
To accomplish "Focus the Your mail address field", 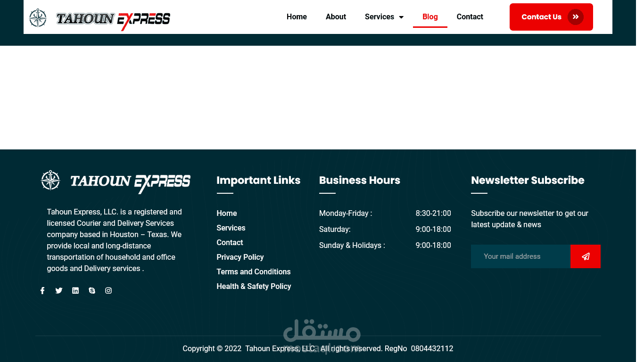I will [x=520, y=256].
